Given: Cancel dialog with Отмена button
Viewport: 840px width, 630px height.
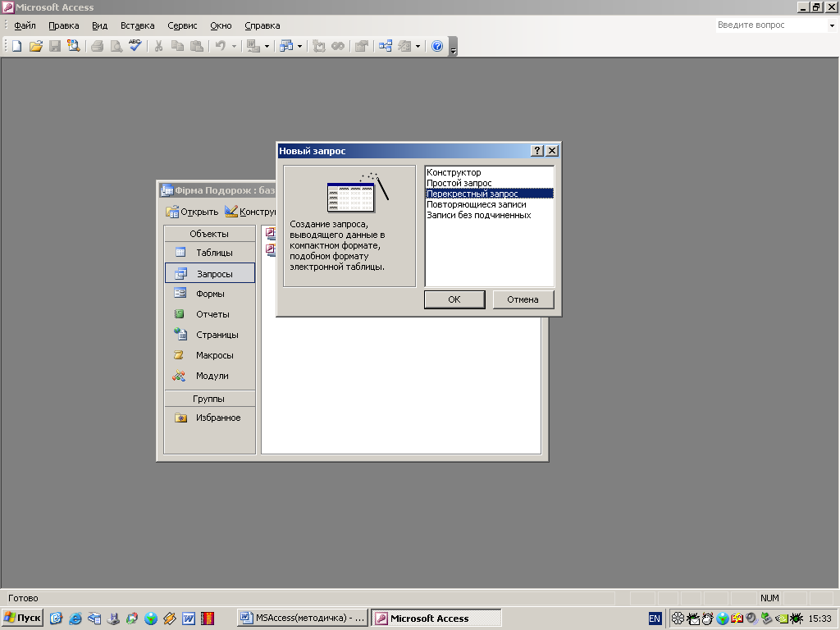Looking at the screenshot, I should (523, 299).
